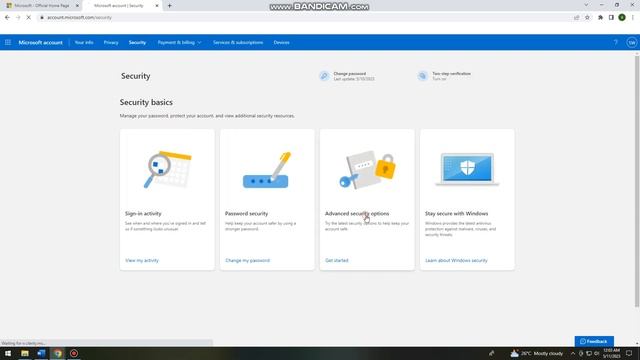Open the notification center icon
The height and width of the screenshot is (360, 640).
point(629,353)
